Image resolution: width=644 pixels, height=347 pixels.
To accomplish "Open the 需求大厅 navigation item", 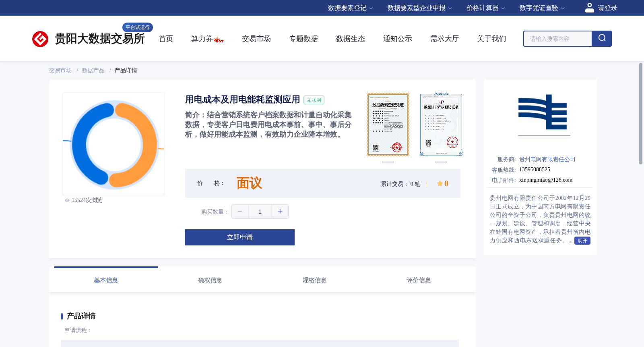I will (445, 39).
